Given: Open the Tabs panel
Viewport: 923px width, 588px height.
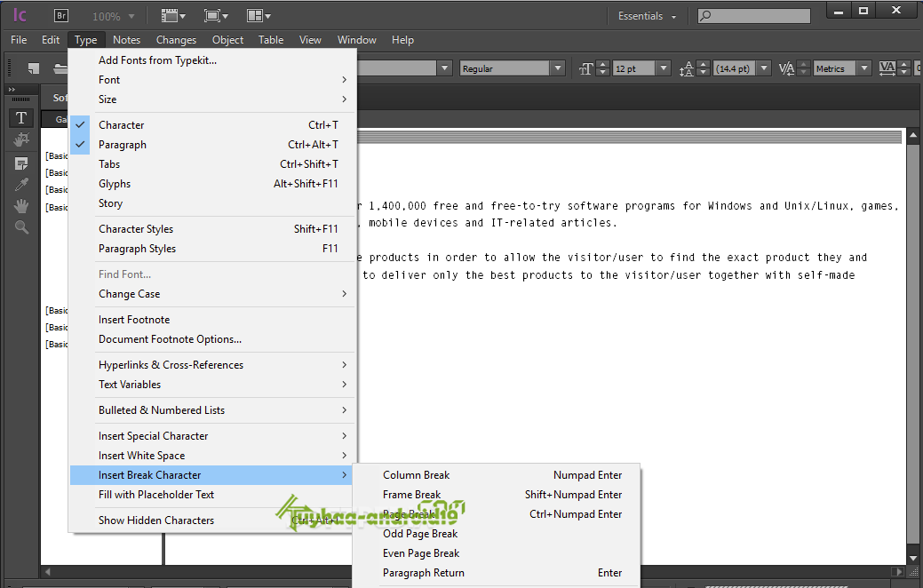Looking at the screenshot, I should (x=213, y=164).
